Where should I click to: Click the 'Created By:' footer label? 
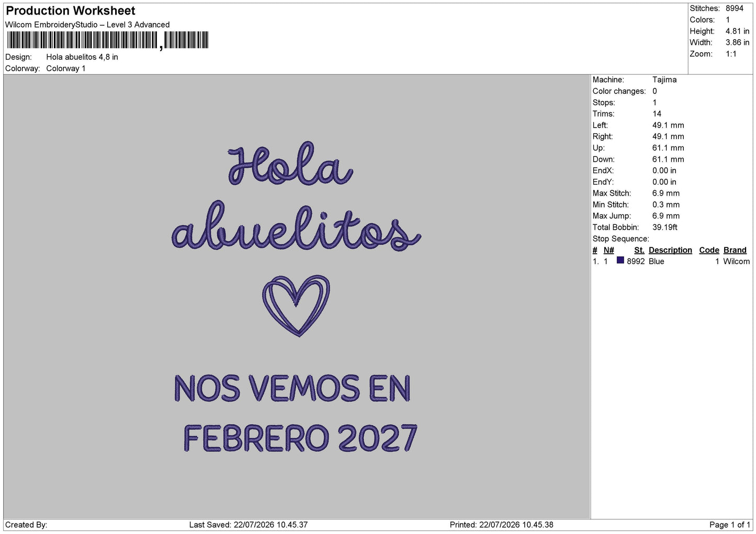tap(26, 525)
